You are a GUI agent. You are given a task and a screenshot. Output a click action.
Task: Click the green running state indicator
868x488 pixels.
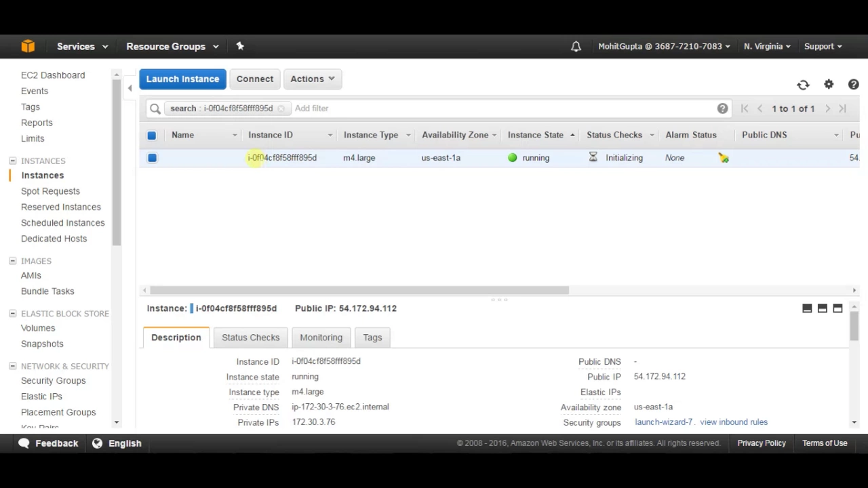pos(512,158)
